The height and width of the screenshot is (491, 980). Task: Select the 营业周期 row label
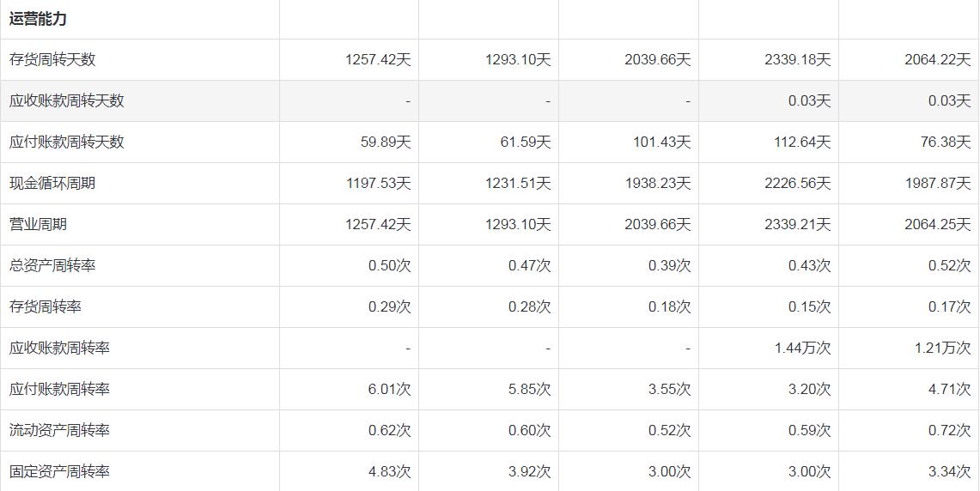38,224
